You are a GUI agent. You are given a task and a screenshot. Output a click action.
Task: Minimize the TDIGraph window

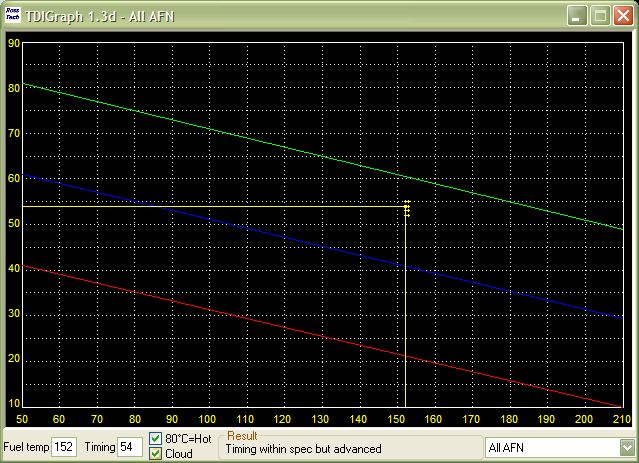pos(577,16)
